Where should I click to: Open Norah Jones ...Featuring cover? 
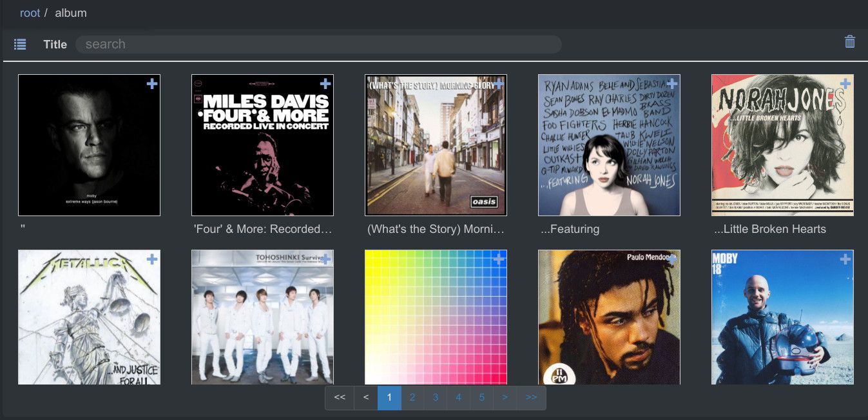point(609,145)
